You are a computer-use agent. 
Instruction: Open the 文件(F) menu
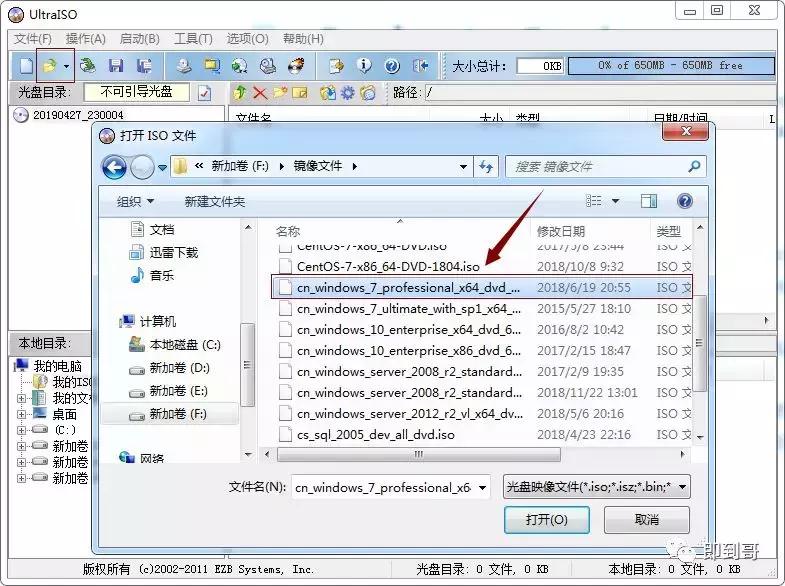(33, 39)
